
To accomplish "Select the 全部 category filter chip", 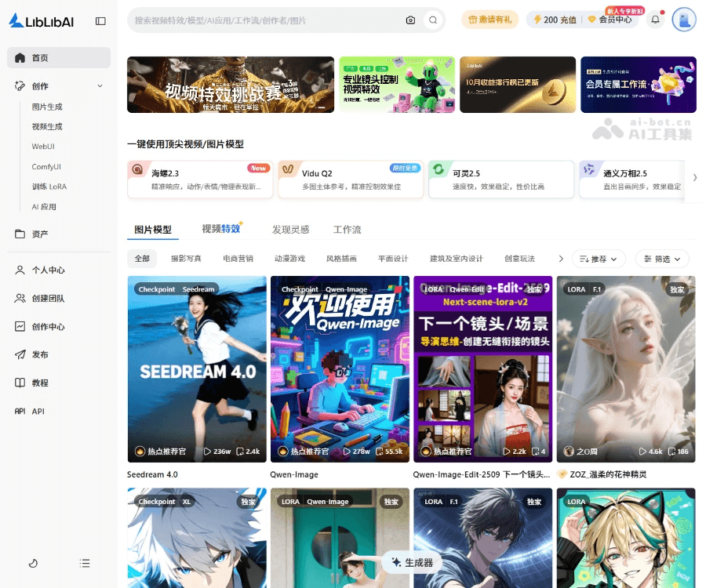I will coord(142,259).
